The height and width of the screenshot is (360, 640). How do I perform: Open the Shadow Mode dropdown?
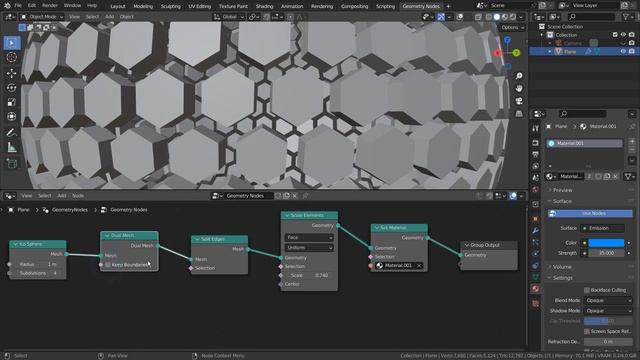(608, 311)
